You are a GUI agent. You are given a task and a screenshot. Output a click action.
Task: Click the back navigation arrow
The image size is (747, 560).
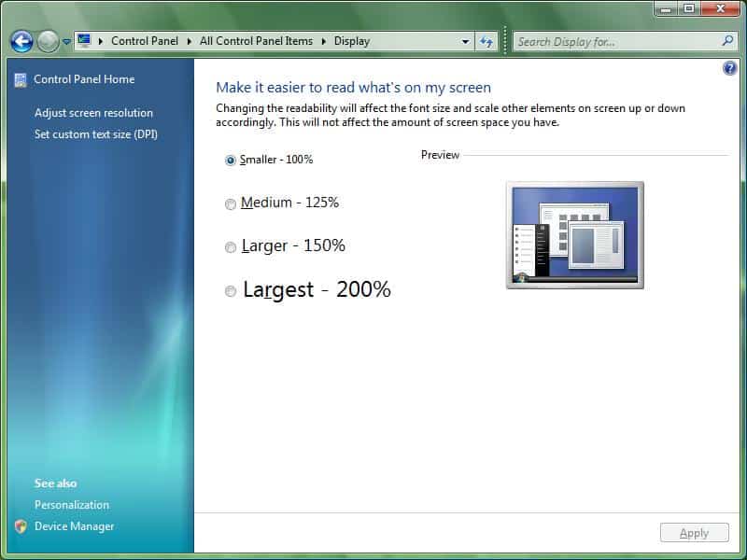pos(21,41)
